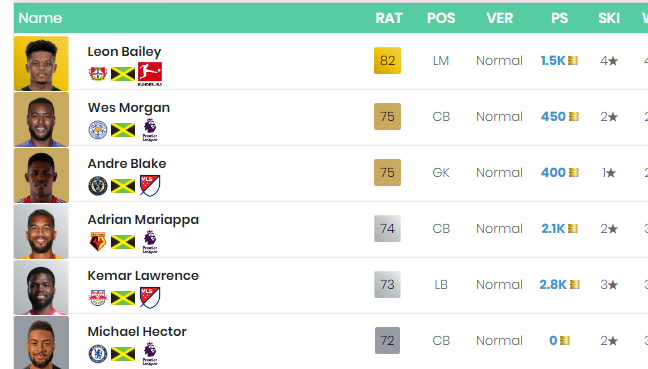Sort by the PS price column header

[560, 18]
